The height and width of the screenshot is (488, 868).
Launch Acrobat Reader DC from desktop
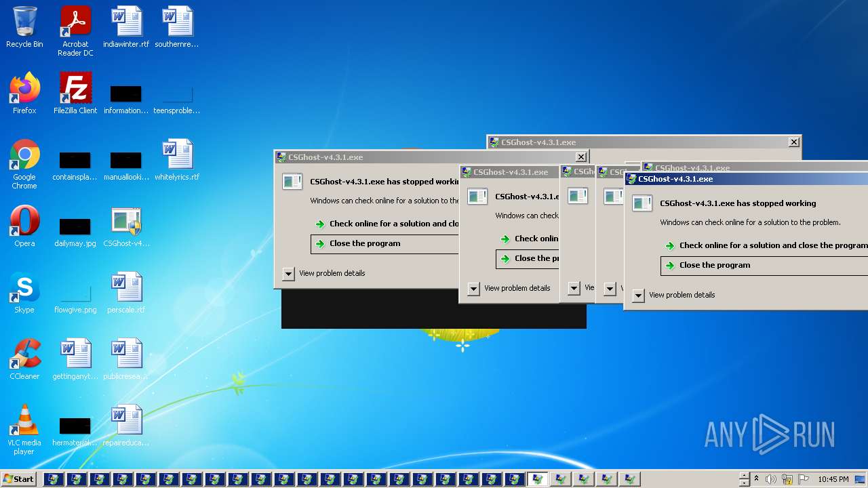point(75,31)
